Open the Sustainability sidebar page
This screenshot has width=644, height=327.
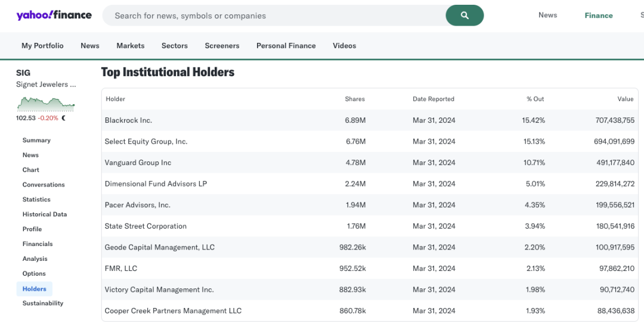click(43, 303)
